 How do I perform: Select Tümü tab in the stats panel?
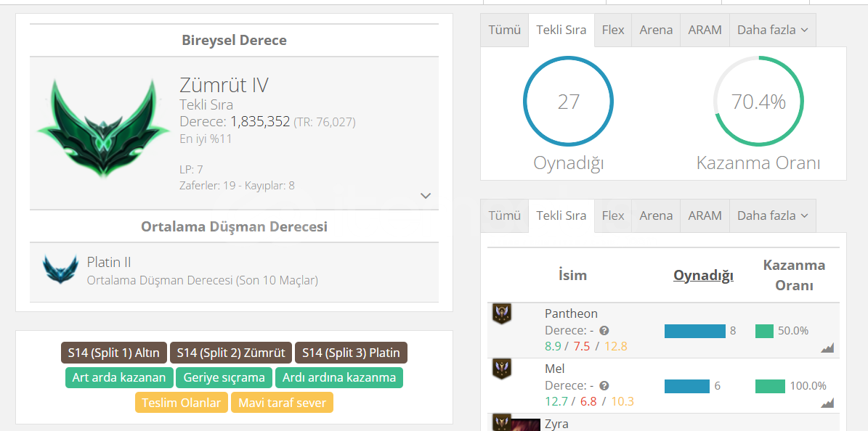[x=504, y=30]
